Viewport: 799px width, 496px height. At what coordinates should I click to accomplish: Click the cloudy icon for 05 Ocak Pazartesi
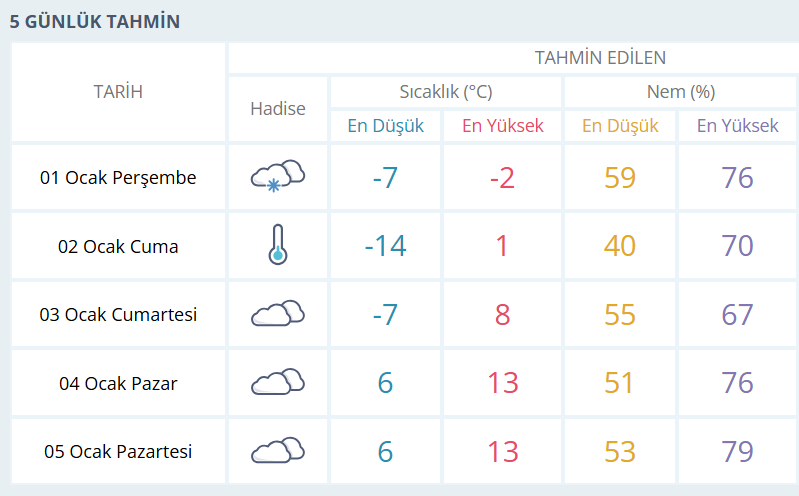pyautogui.click(x=277, y=450)
